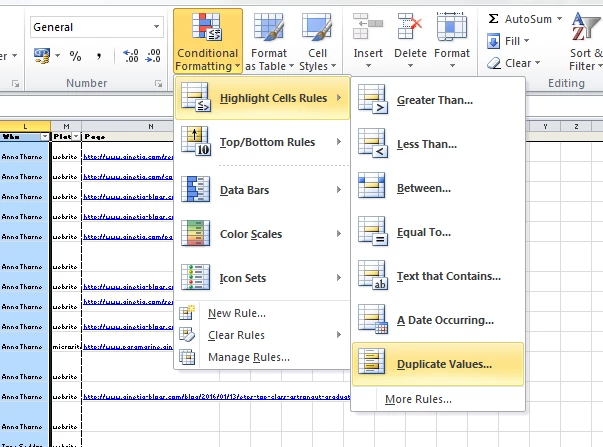This screenshot has height=447, width=603.
Task: Apply comma style format
Action: coord(99,56)
